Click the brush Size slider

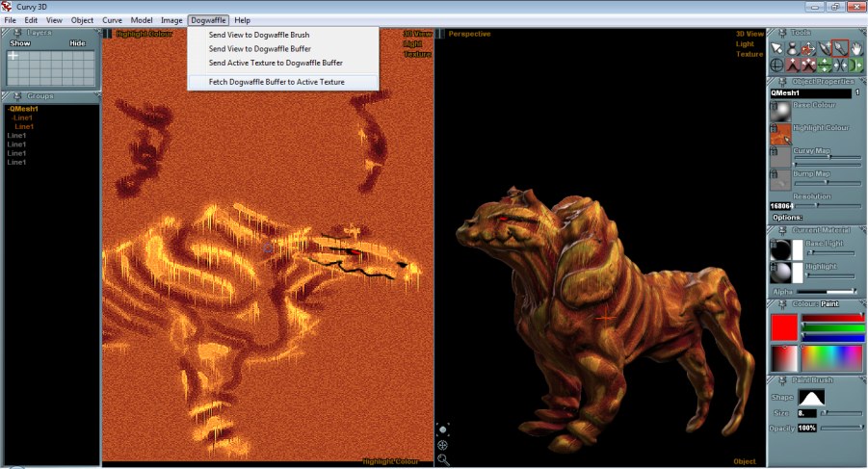click(x=842, y=412)
